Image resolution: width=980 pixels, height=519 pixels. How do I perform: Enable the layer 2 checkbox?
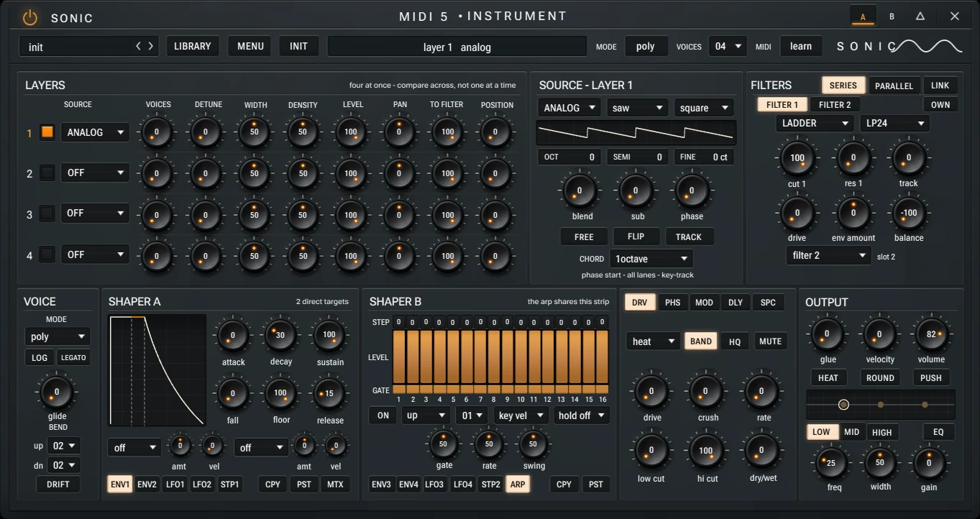point(47,173)
